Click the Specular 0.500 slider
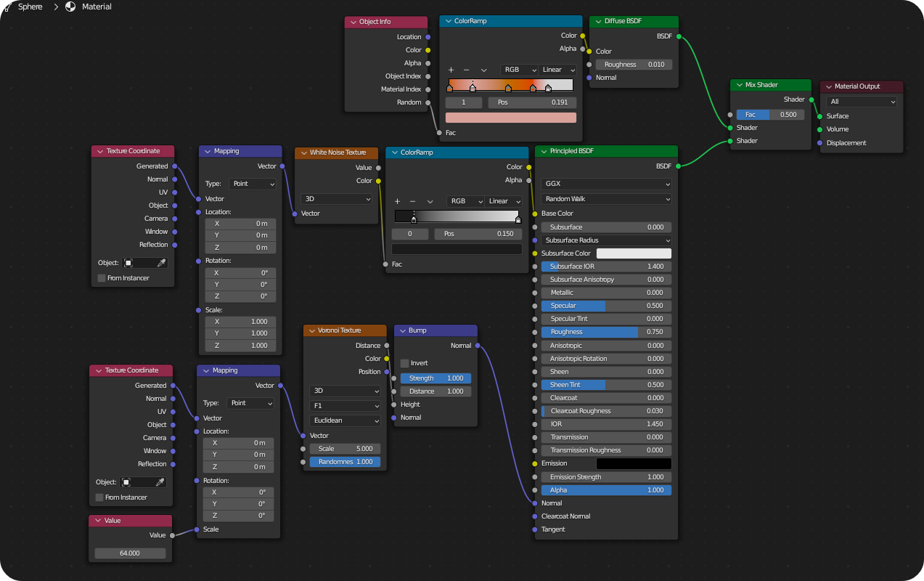The image size is (924, 581). (x=606, y=306)
